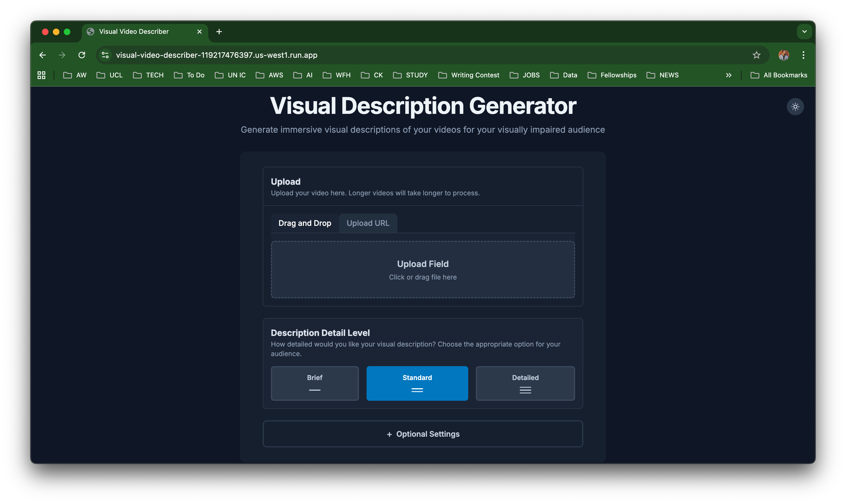This screenshot has height=504, width=846.
Task: Switch to the Upload URL tab
Action: [368, 223]
